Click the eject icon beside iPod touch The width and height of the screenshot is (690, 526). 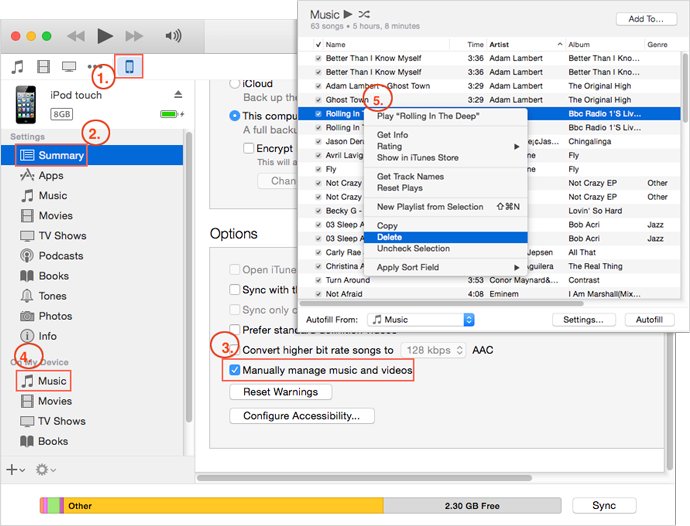pos(178,95)
